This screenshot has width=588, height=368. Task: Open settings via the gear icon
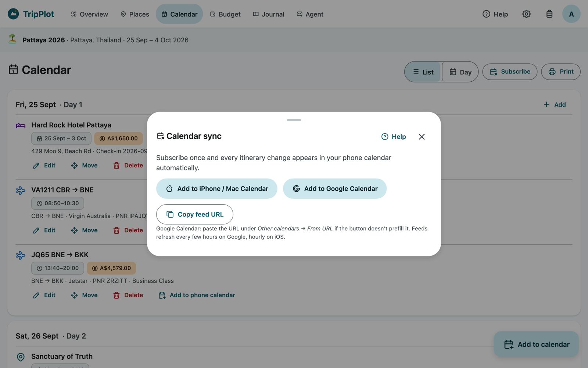pos(526,14)
